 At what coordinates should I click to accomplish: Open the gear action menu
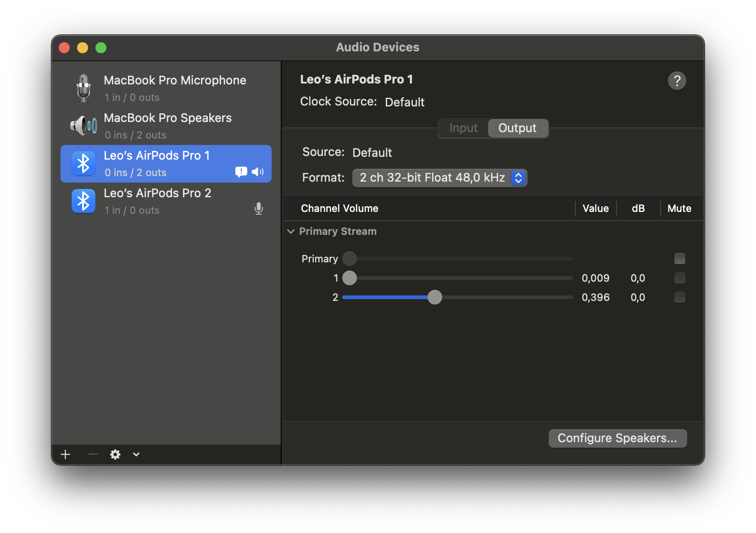coord(115,454)
